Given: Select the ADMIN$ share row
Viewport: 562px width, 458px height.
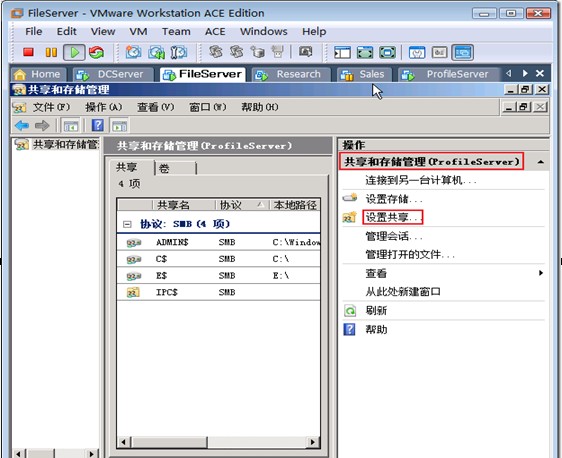Looking at the screenshot, I should click(x=218, y=242).
